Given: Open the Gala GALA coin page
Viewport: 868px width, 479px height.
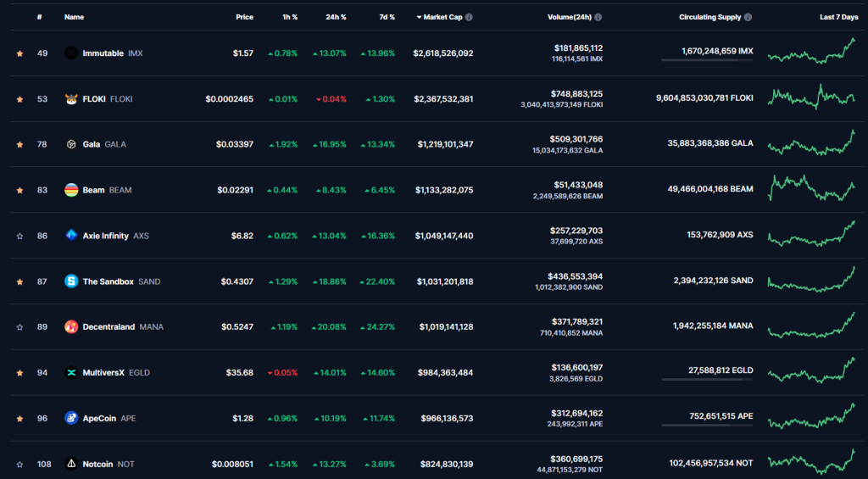Looking at the screenshot, I should click(x=104, y=144).
